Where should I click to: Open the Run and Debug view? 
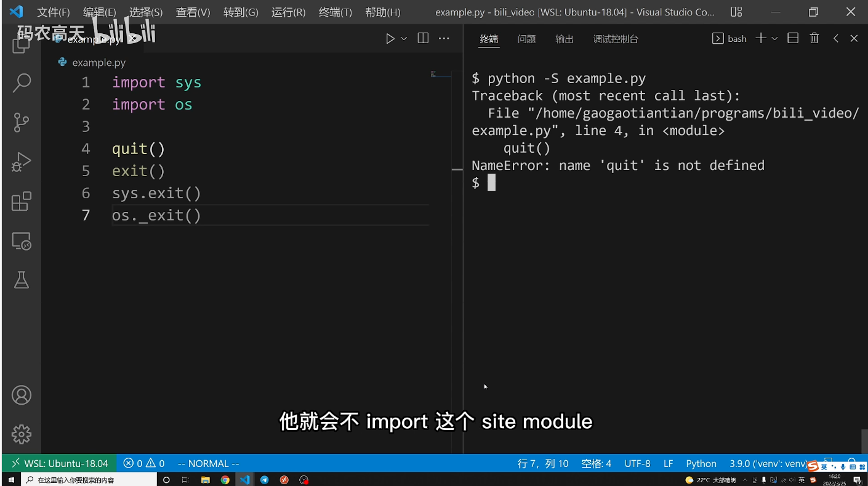(21, 162)
